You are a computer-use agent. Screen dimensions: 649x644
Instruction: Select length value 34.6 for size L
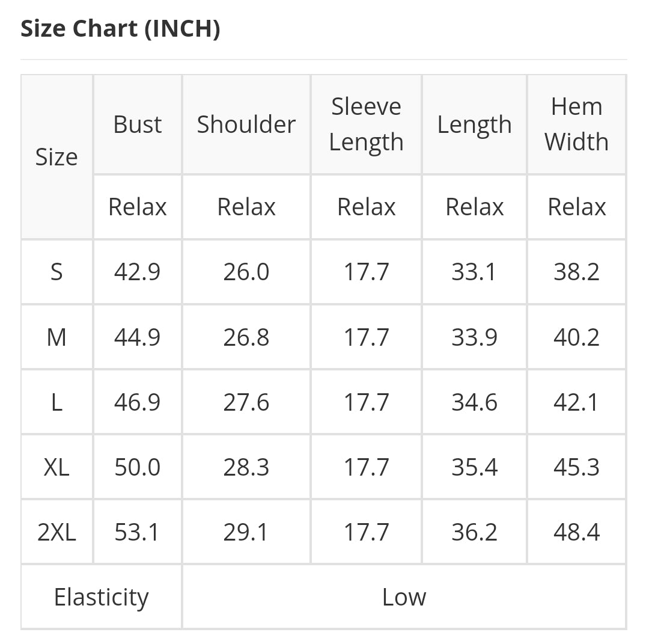(x=474, y=402)
